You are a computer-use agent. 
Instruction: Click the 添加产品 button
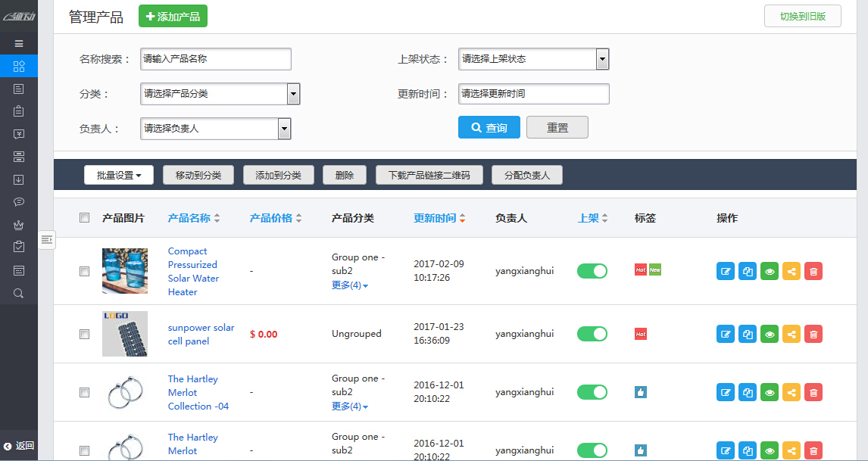click(173, 15)
